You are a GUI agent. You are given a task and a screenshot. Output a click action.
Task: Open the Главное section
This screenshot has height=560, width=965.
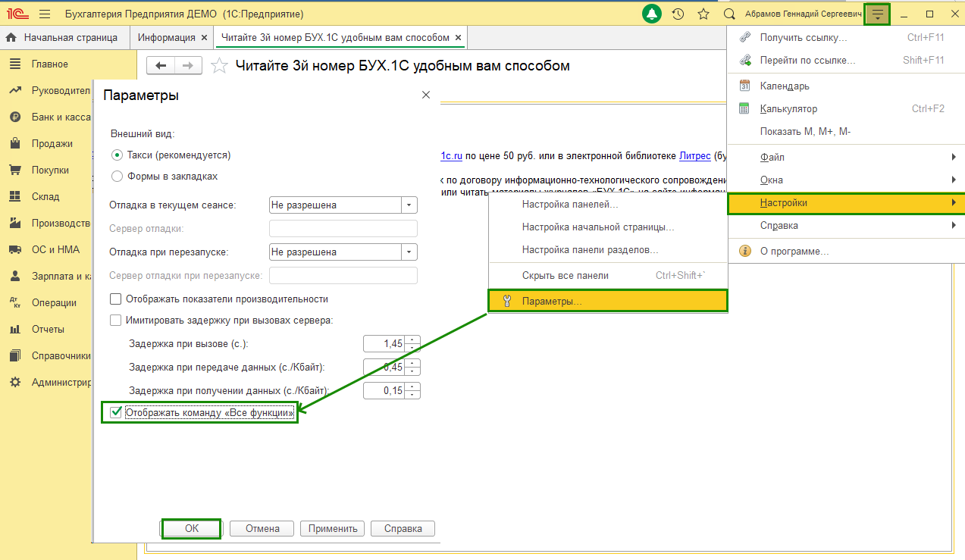pos(50,64)
